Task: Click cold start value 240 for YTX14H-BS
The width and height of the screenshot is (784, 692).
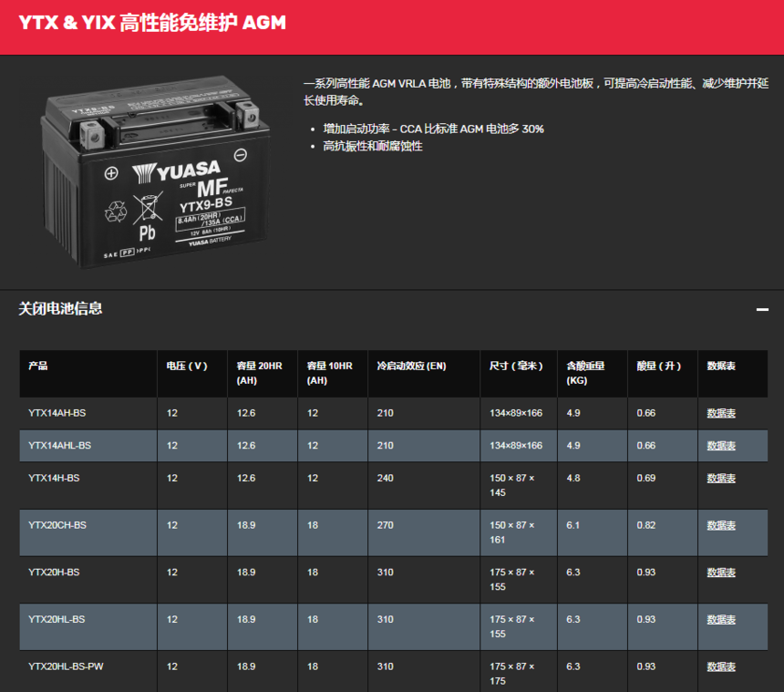Action: (x=385, y=478)
